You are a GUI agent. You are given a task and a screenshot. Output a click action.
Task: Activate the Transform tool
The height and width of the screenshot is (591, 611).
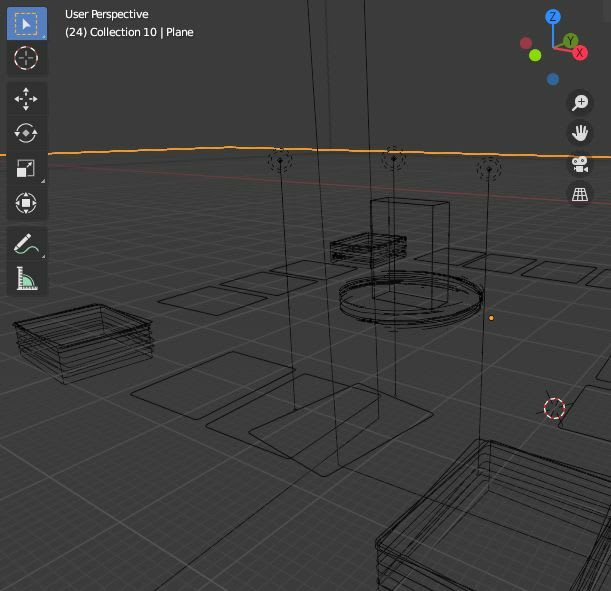click(x=26, y=203)
